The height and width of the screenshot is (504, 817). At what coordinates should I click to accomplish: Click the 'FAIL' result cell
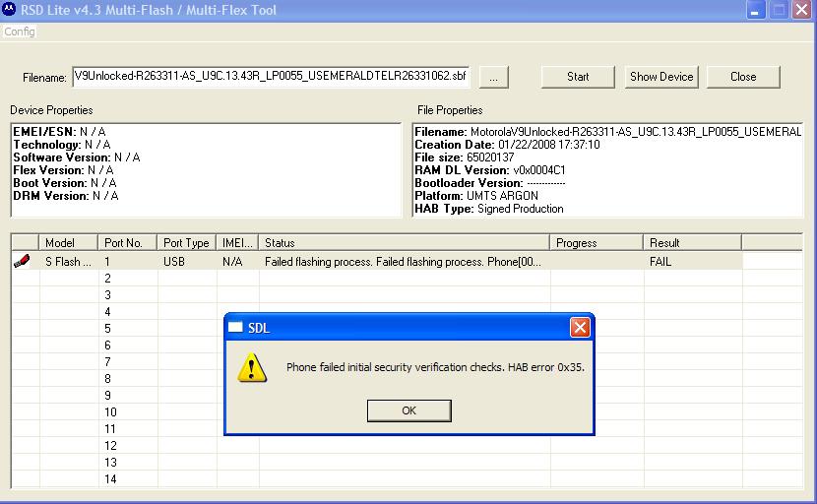click(x=660, y=262)
